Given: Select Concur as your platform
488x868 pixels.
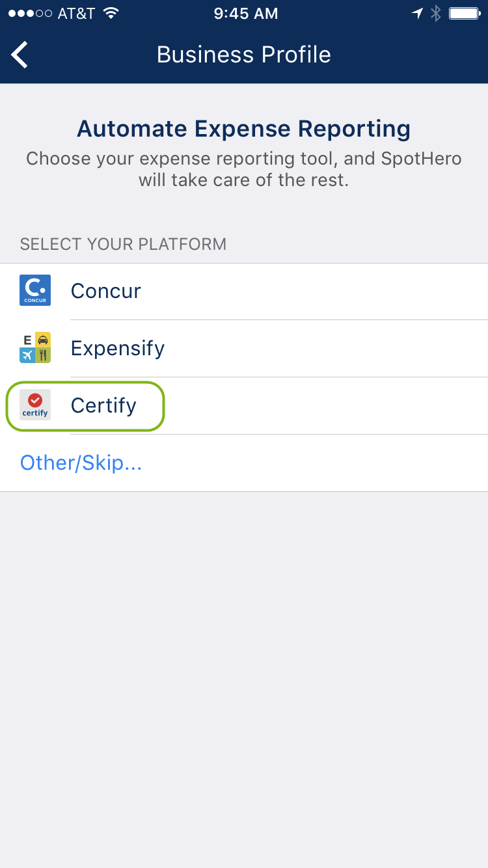Looking at the screenshot, I should click(x=244, y=291).
